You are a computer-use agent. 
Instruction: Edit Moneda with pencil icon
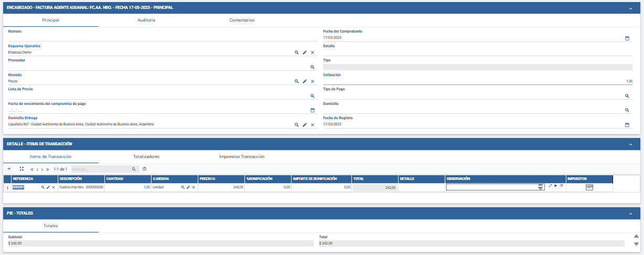click(305, 81)
